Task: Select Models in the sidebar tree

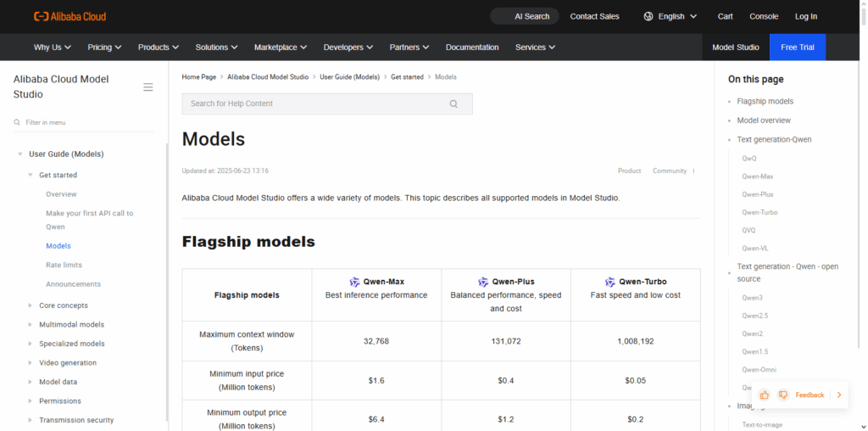Action: [58, 246]
